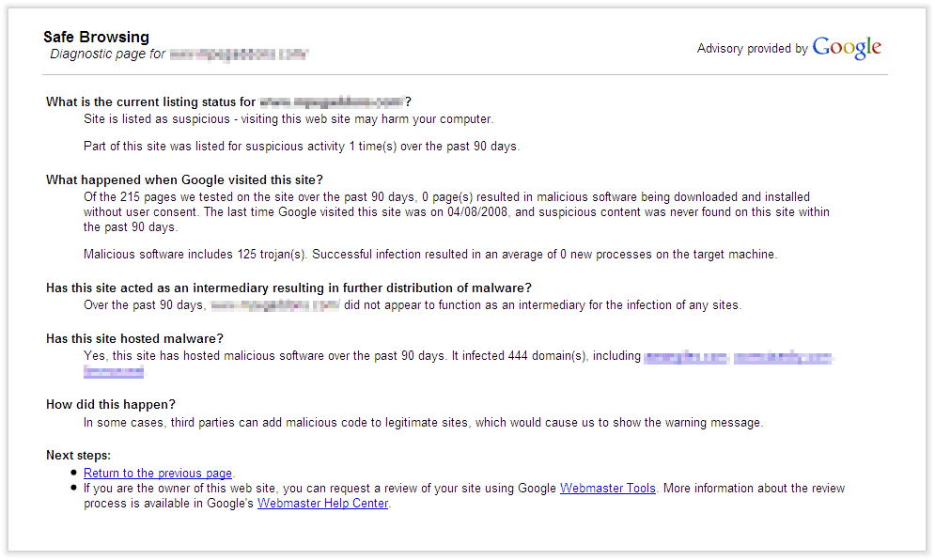Click the second blurred infected domain link

click(x=783, y=357)
